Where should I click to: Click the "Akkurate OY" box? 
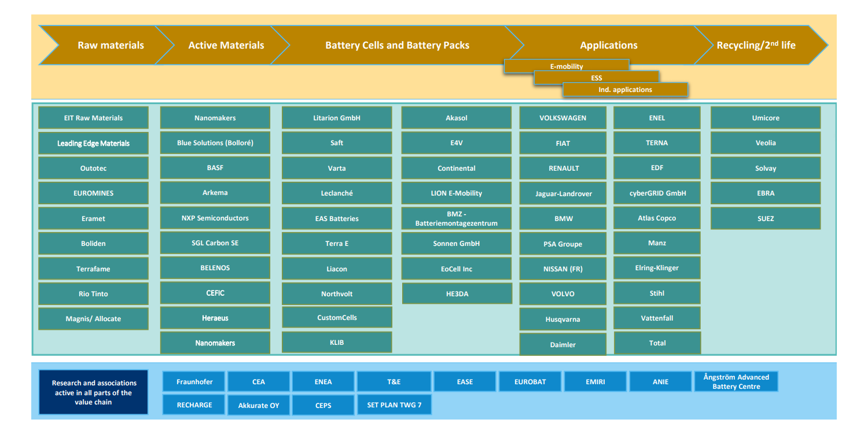point(259,405)
